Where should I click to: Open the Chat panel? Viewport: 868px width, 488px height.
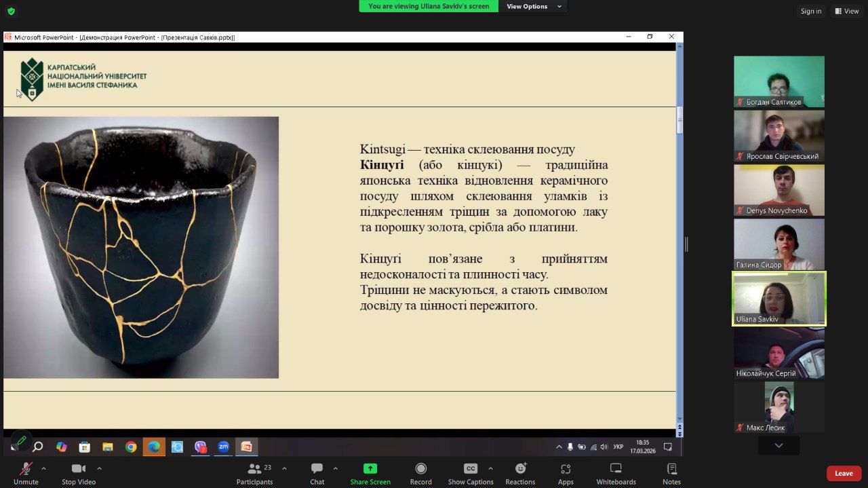pos(317,469)
